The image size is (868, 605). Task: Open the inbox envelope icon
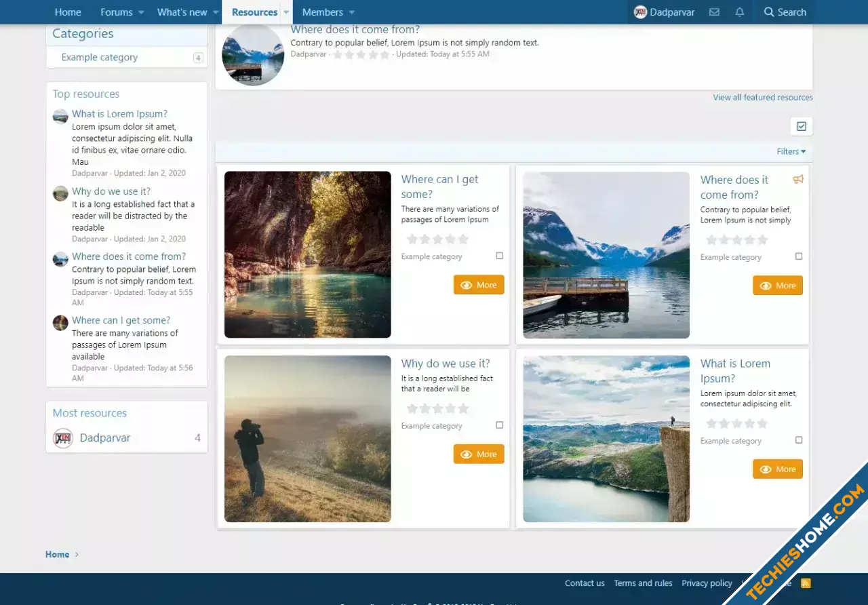[x=714, y=12]
